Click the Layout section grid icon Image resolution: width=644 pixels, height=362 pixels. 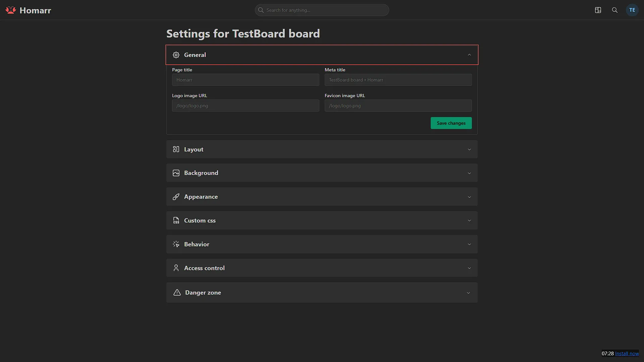click(x=176, y=149)
